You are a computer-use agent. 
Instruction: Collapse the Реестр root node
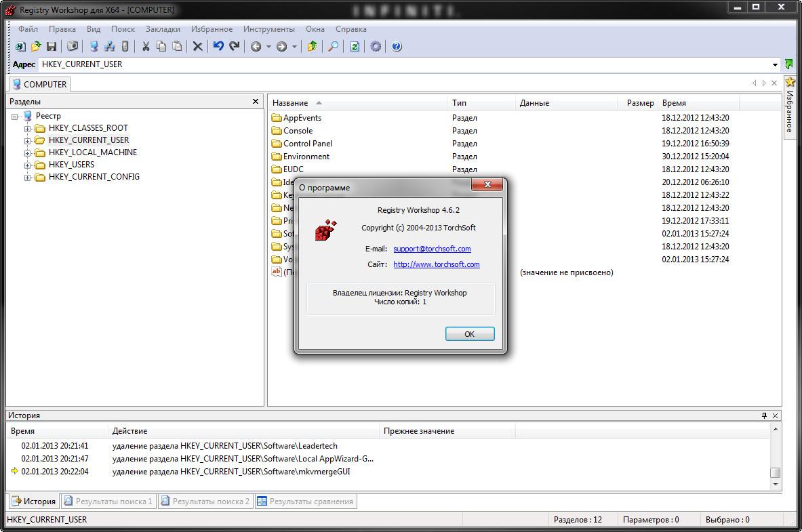(x=14, y=117)
